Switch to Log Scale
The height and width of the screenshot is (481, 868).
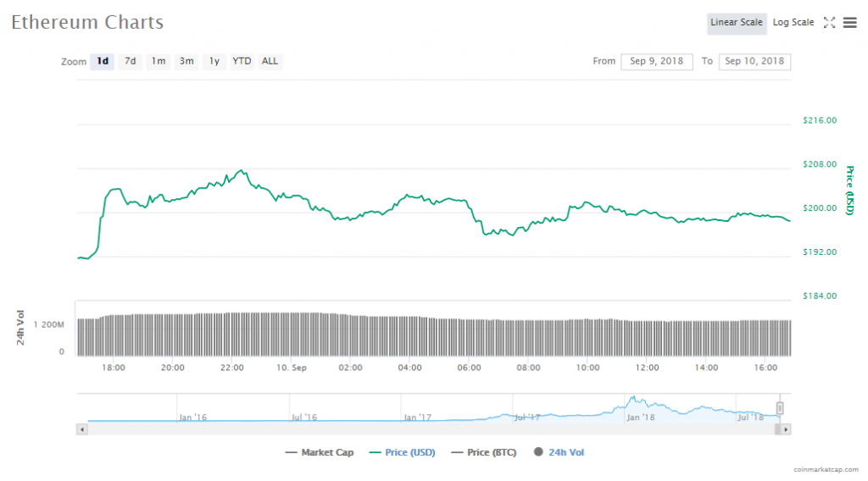tap(793, 23)
